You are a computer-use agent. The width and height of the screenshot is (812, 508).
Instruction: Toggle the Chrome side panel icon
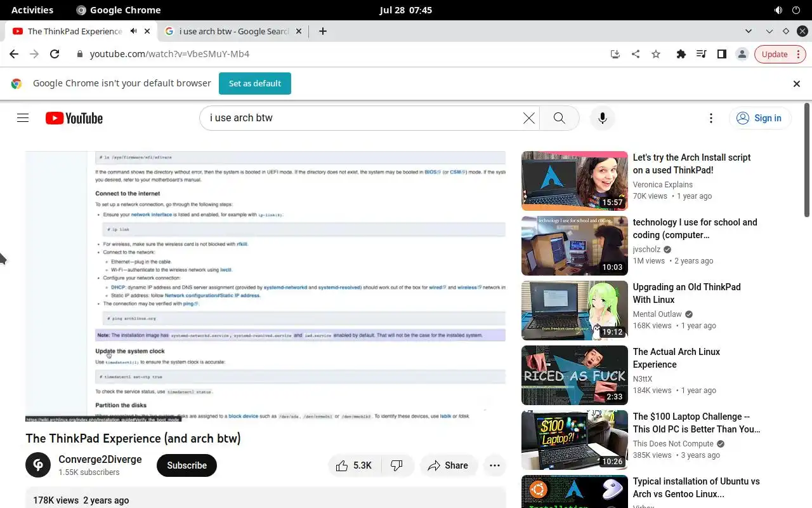click(x=722, y=54)
